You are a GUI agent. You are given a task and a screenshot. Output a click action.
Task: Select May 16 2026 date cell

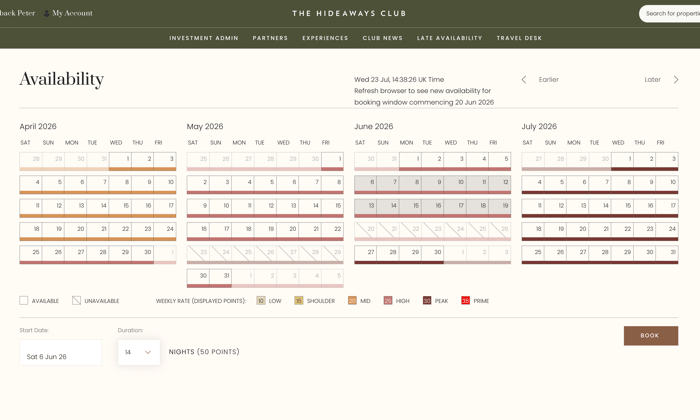click(x=198, y=230)
